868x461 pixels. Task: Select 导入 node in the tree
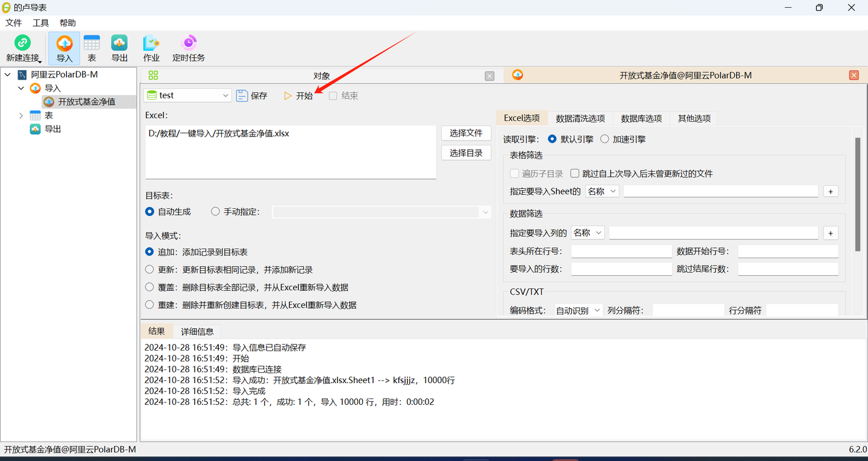pyautogui.click(x=52, y=88)
